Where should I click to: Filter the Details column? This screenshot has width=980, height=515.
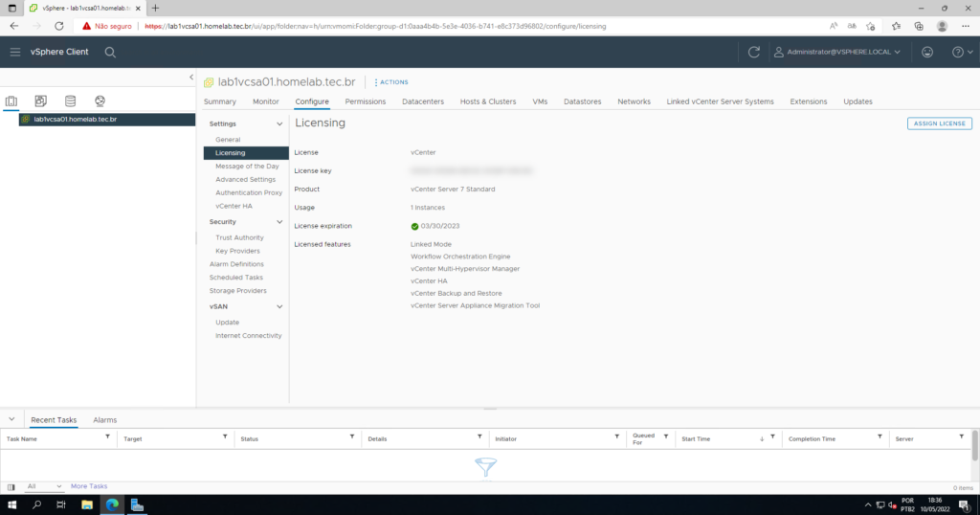(x=479, y=437)
